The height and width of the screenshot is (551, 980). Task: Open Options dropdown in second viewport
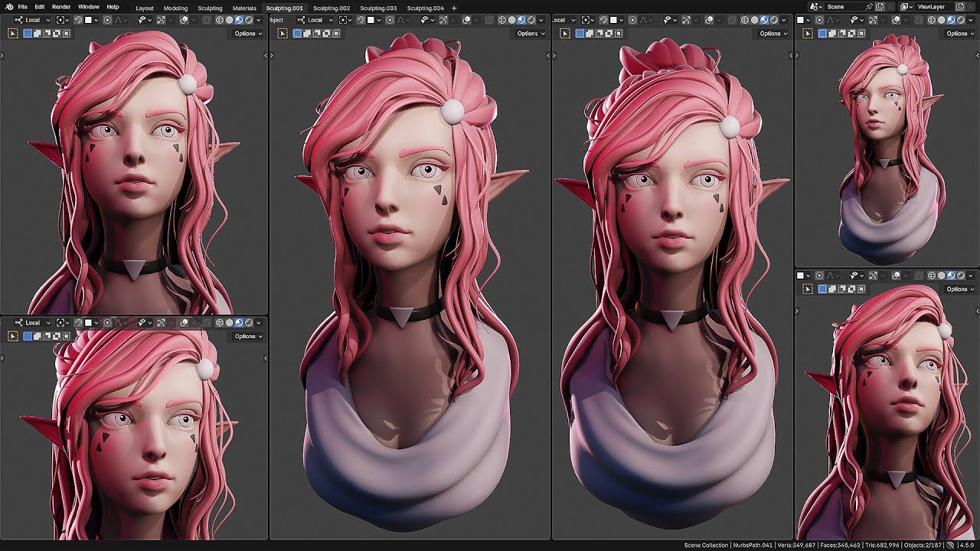pyautogui.click(x=531, y=34)
